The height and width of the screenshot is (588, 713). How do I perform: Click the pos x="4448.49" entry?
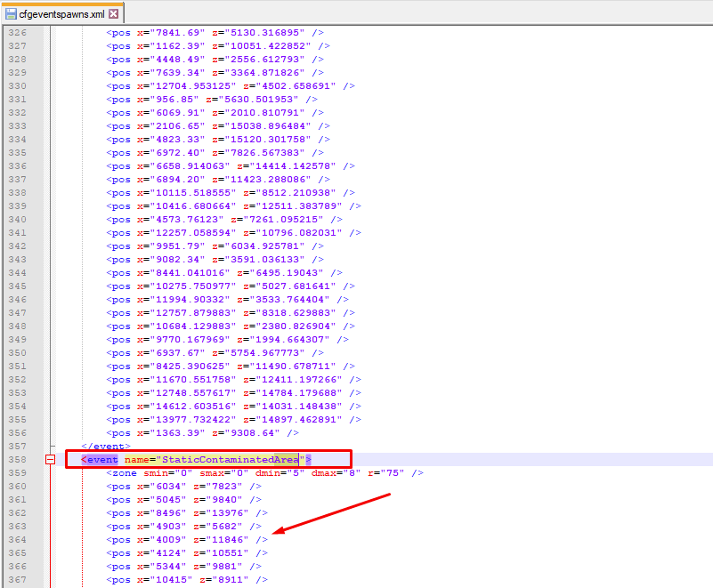pos(215,60)
